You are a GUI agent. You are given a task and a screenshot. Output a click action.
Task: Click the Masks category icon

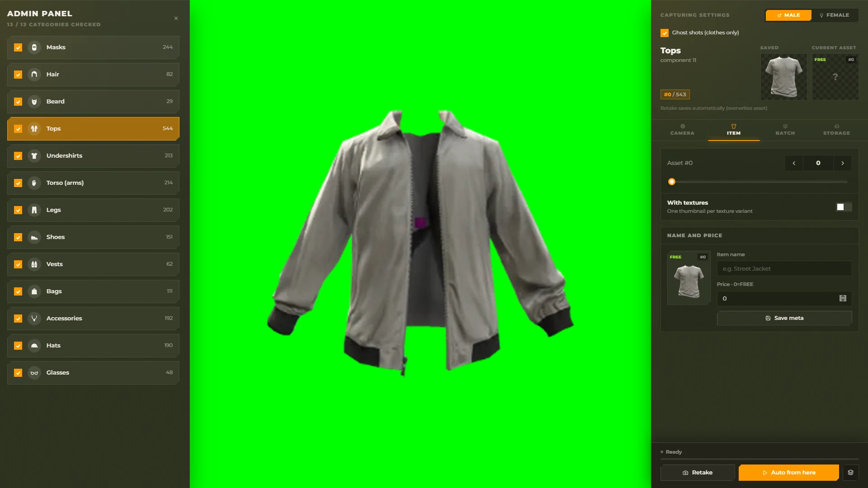(x=34, y=47)
